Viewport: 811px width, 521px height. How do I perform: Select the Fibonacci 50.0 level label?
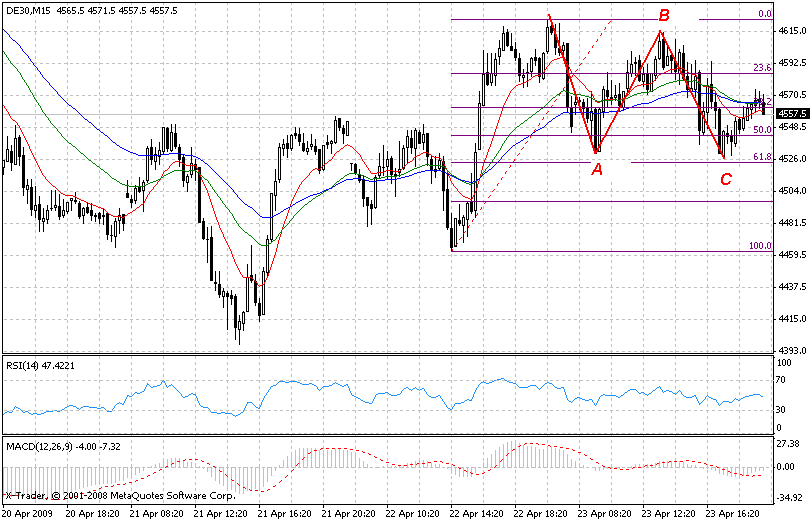(x=762, y=130)
